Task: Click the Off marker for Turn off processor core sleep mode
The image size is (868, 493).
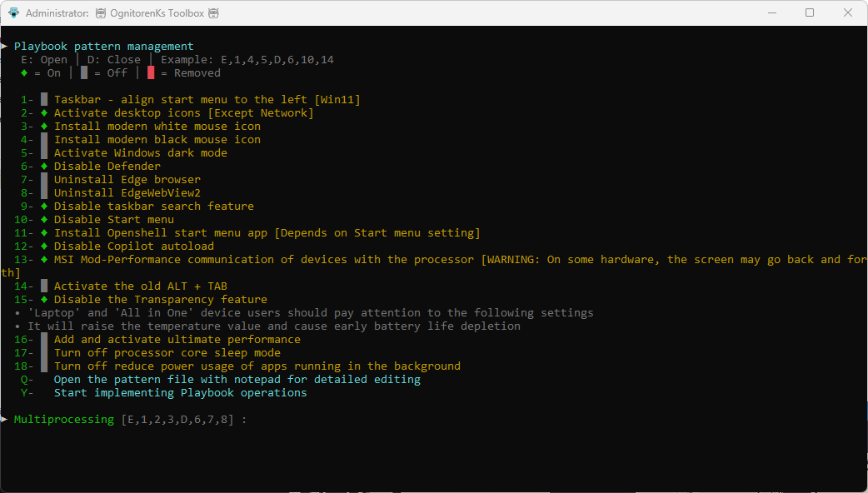Action: [44, 352]
